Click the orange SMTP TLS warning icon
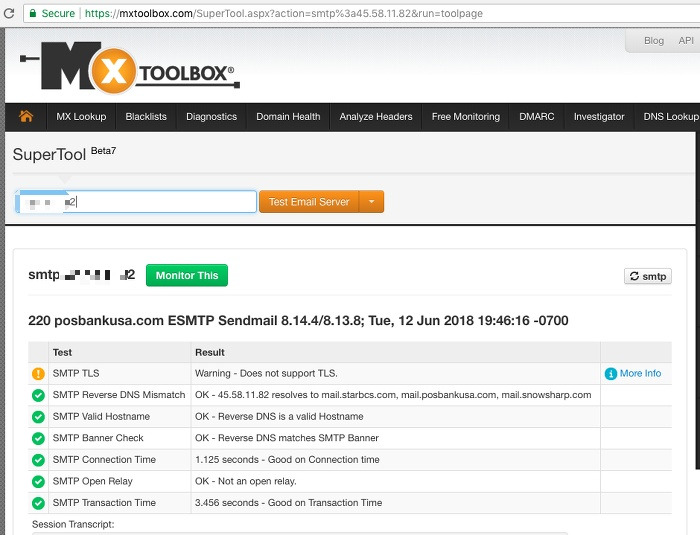Screen dimensions: 700x535 pos(38,373)
